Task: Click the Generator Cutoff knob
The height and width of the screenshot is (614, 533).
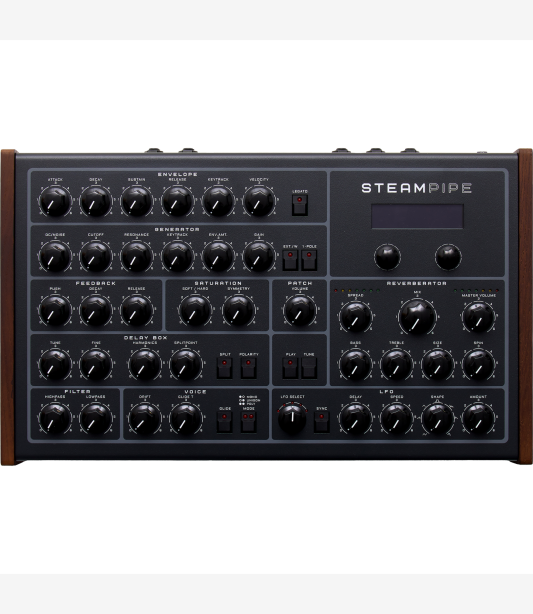Action: (x=96, y=256)
